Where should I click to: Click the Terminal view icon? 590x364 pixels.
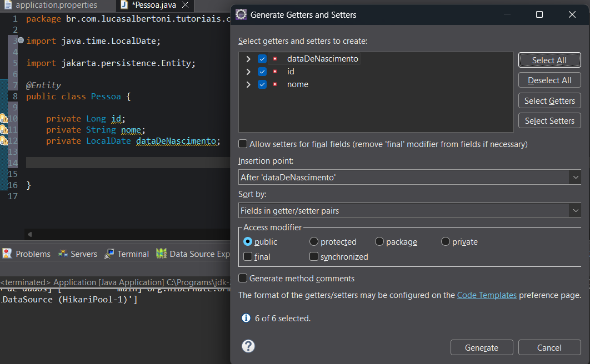(109, 254)
